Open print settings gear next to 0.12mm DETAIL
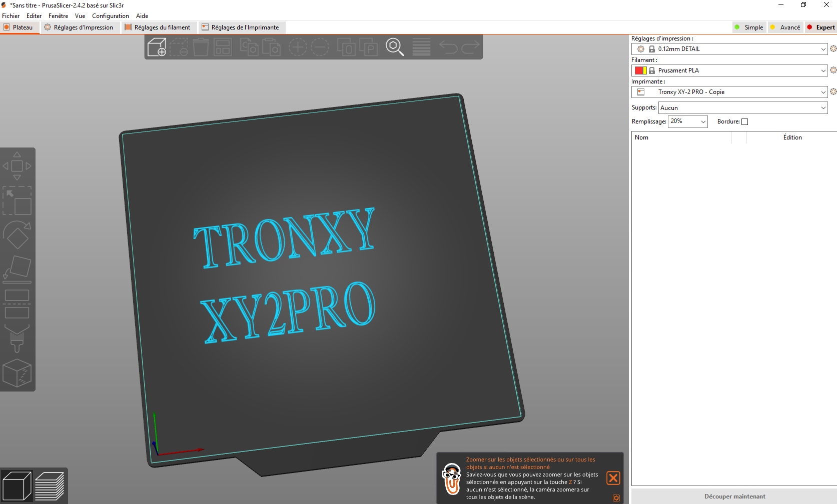The width and height of the screenshot is (837, 504). pos(833,48)
